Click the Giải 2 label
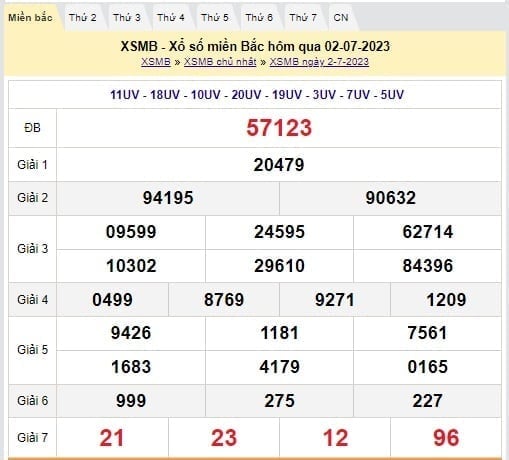This screenshot has height=460, width=509. click(32, 198)
